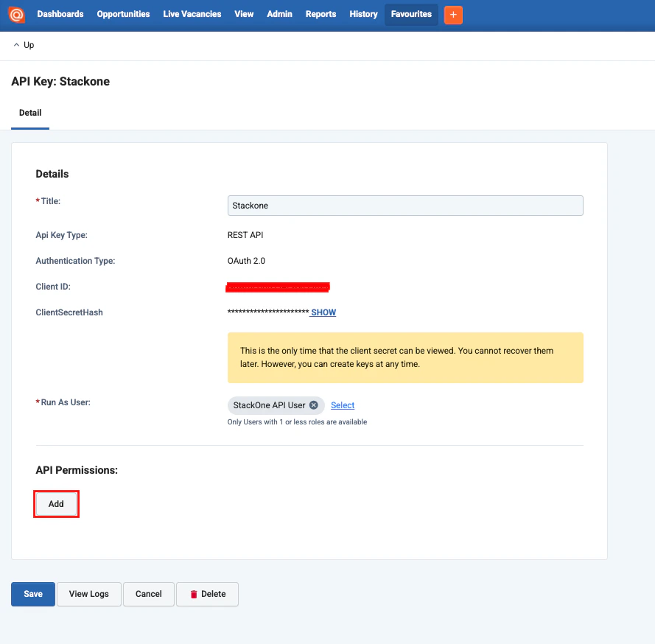Open View Logs
Viewport: 655px width, 644px height.
coord(89,594)
